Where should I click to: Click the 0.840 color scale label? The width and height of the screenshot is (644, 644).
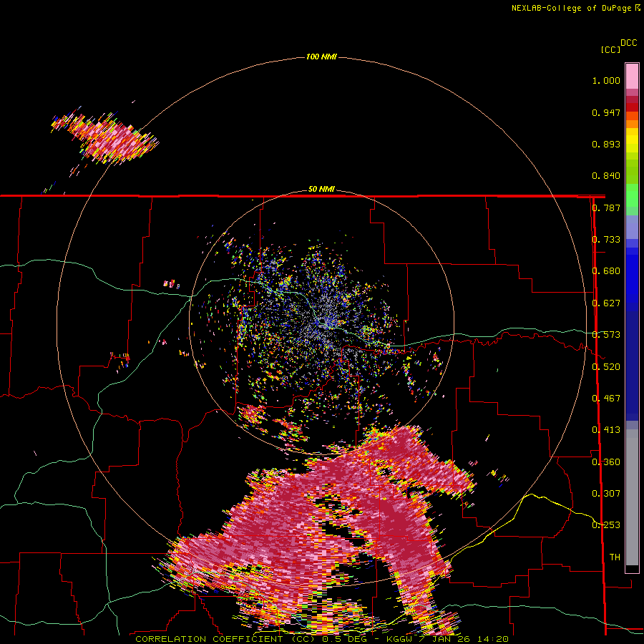606,176
